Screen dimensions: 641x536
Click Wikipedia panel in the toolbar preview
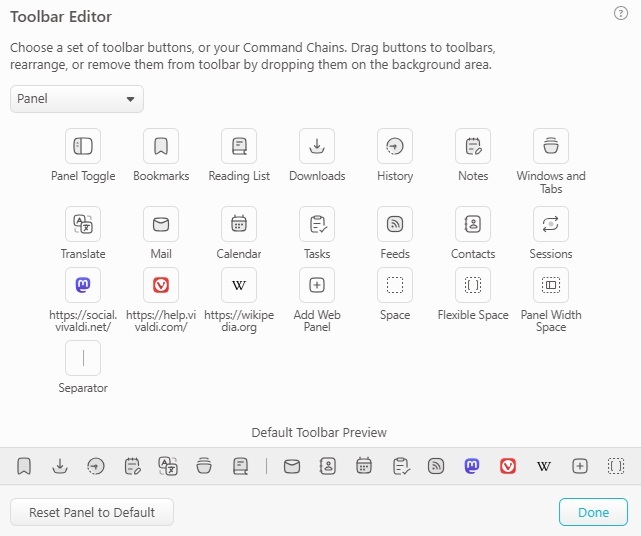click(544, 466)
